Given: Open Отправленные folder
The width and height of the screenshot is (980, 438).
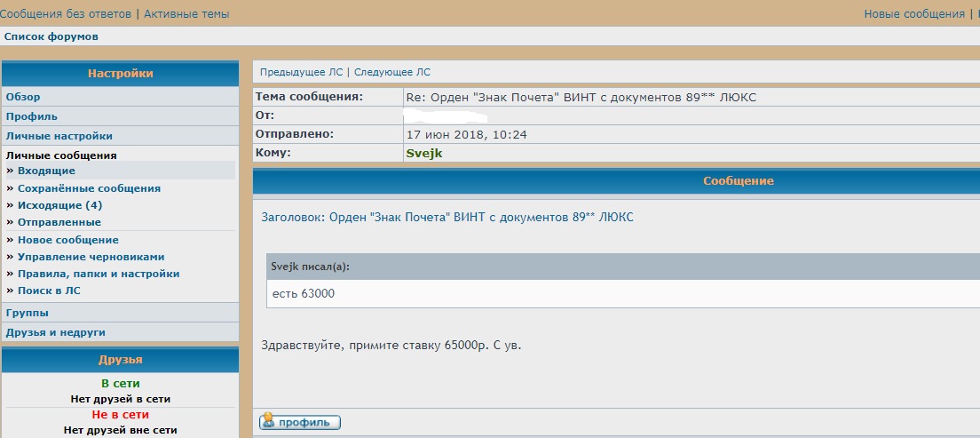Looking at the screenshot, I should tap(59, 222).
